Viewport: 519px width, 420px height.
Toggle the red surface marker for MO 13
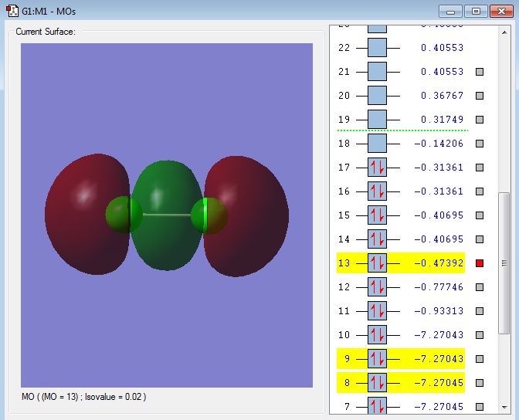pos(480,263)
